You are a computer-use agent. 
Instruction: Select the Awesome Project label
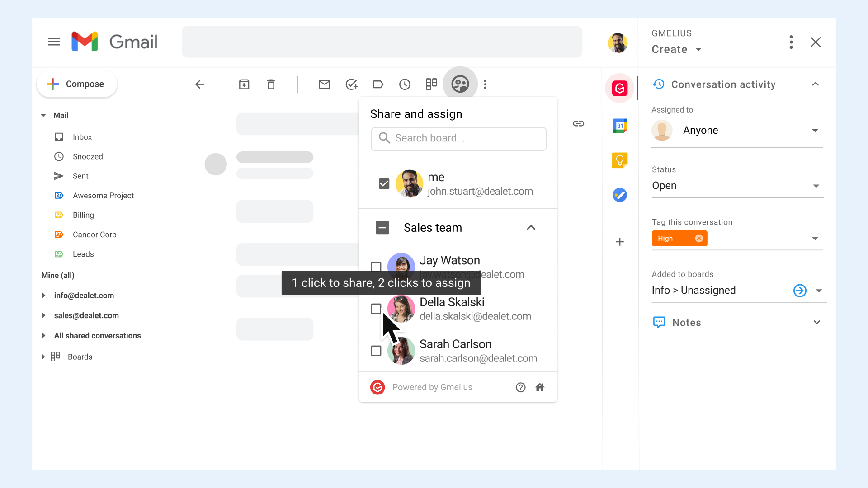click(x=103, y=196)
